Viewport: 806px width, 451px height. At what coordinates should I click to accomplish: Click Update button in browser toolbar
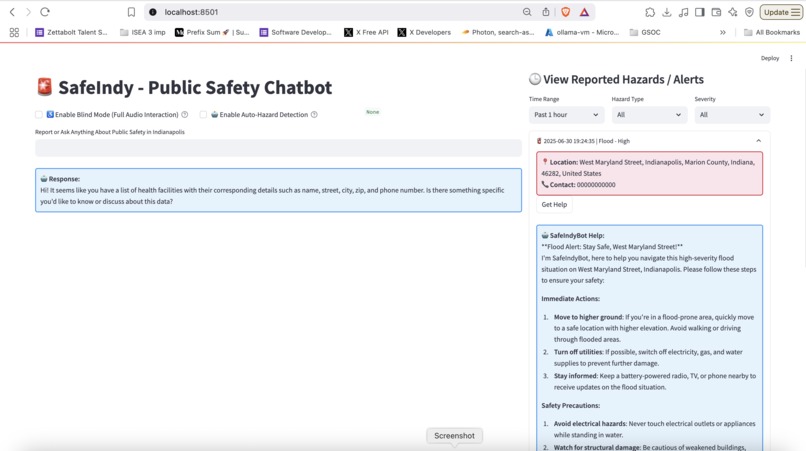tap(781, 12)
